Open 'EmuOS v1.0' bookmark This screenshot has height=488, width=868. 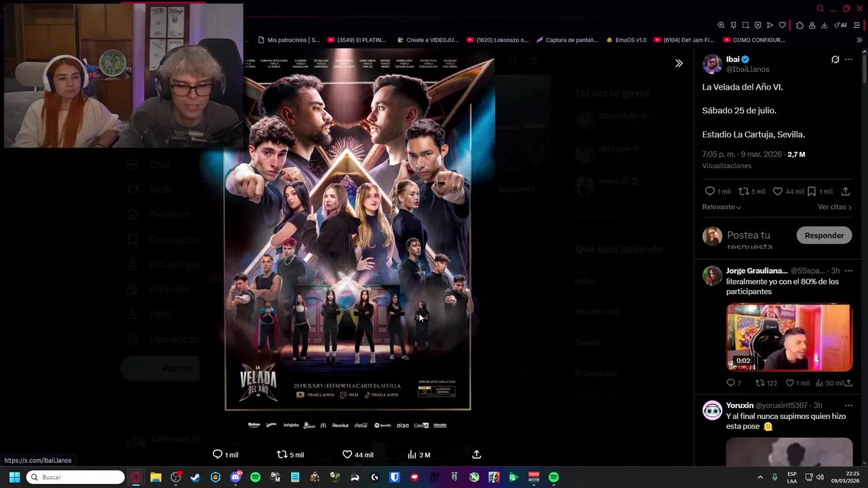click(x=626, y=40)
